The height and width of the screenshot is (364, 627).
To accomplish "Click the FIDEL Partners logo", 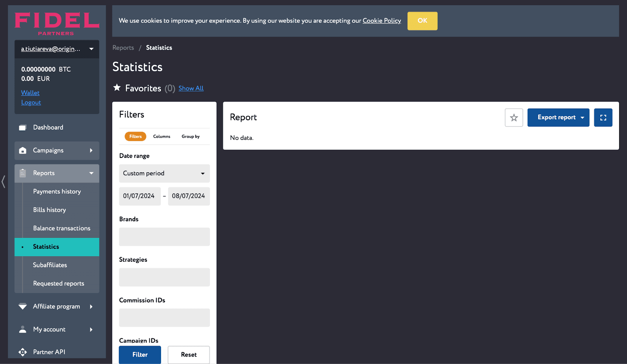I will click(57, 24).
